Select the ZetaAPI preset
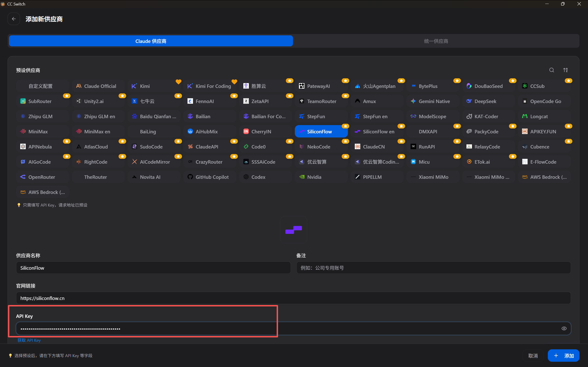 pyautogui.click(x=266, y=101)
